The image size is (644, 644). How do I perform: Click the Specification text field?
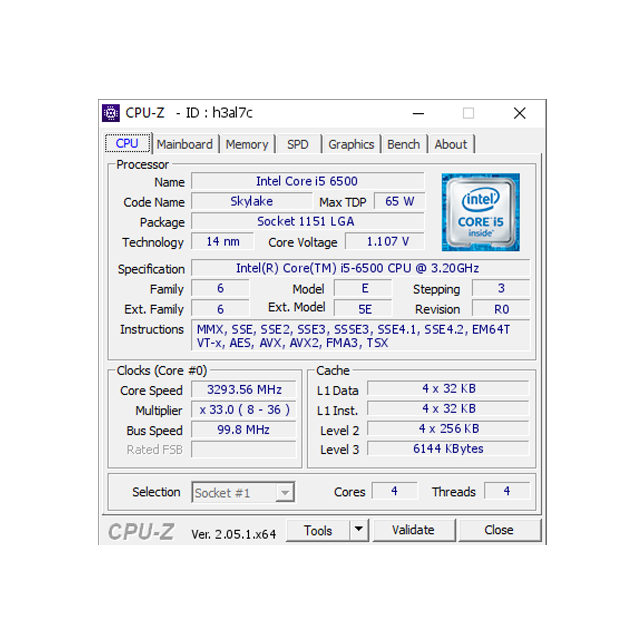point(358,268)
